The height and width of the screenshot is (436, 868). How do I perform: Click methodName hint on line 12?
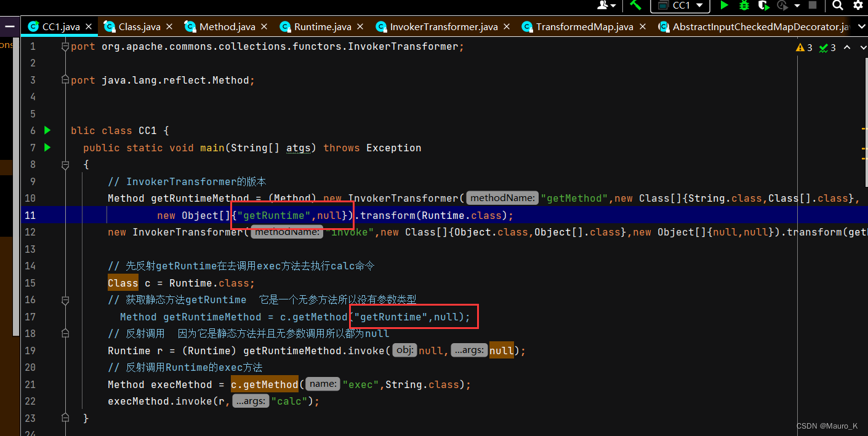click(287, 232)
